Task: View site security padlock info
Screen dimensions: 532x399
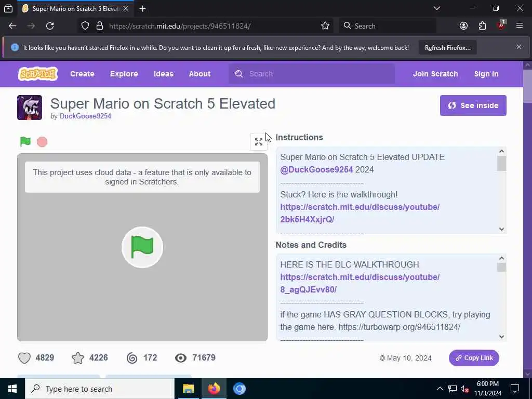Action: click(99, 26)
